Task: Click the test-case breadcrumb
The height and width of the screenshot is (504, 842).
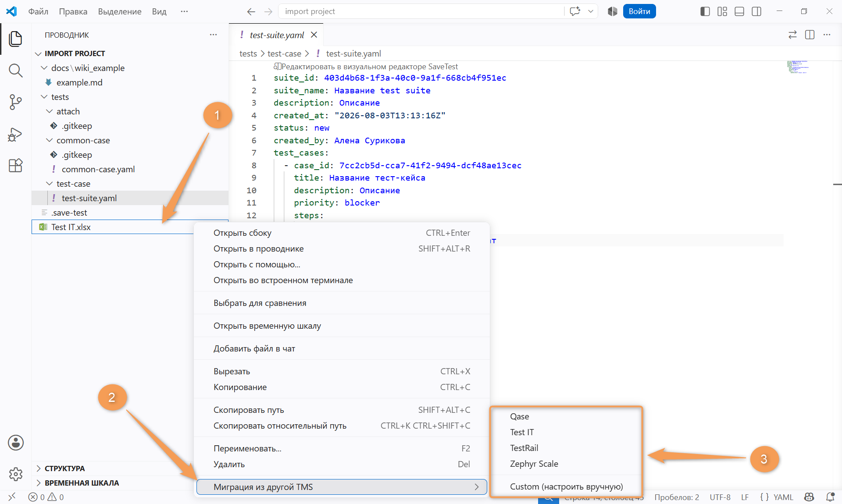Action: pos(284,53)
